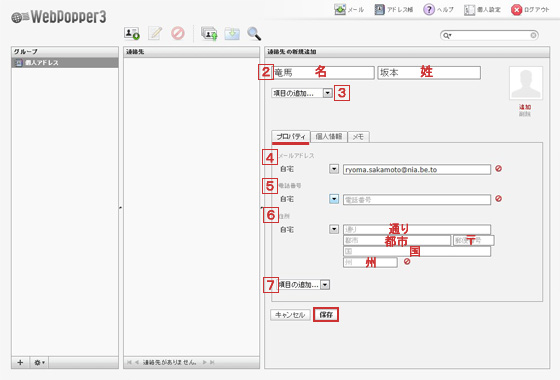Open the email type 自宅 dropdown arrow

pyautogui.click(x=334, y=169)
